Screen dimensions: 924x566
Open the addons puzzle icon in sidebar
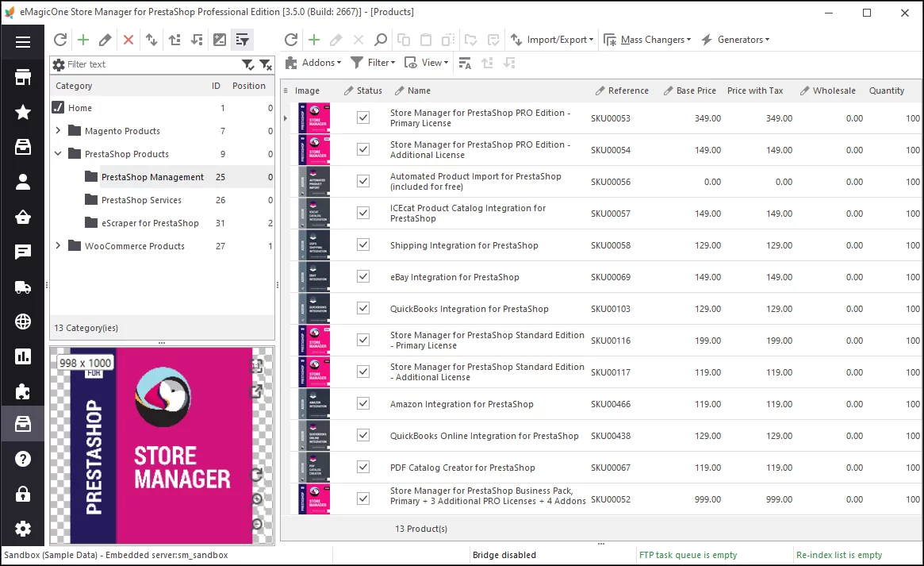[22, 391]
